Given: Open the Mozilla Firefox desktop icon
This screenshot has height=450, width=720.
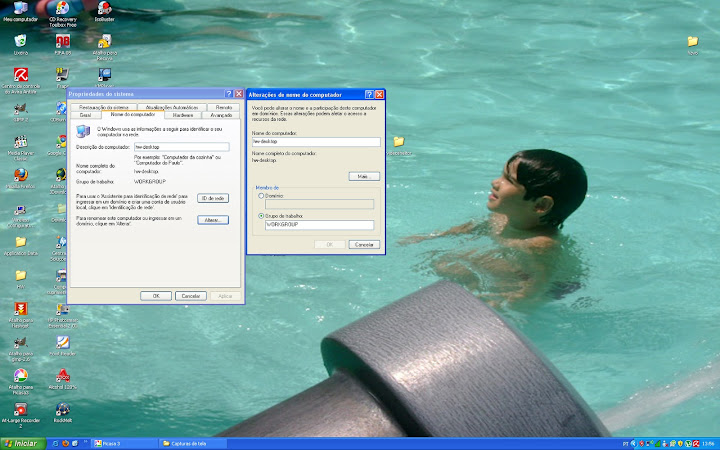Looking at the screenshot, I should [x=20, y=174].
